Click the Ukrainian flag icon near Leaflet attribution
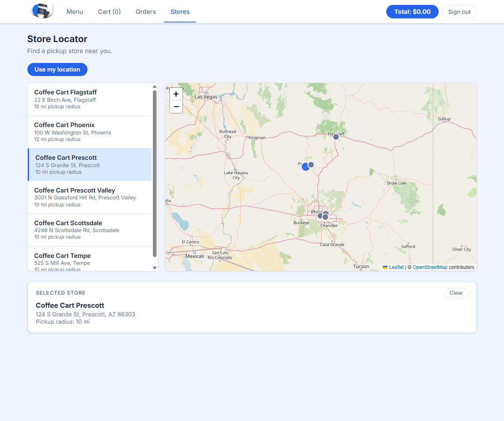 click(x=385, y=267)
